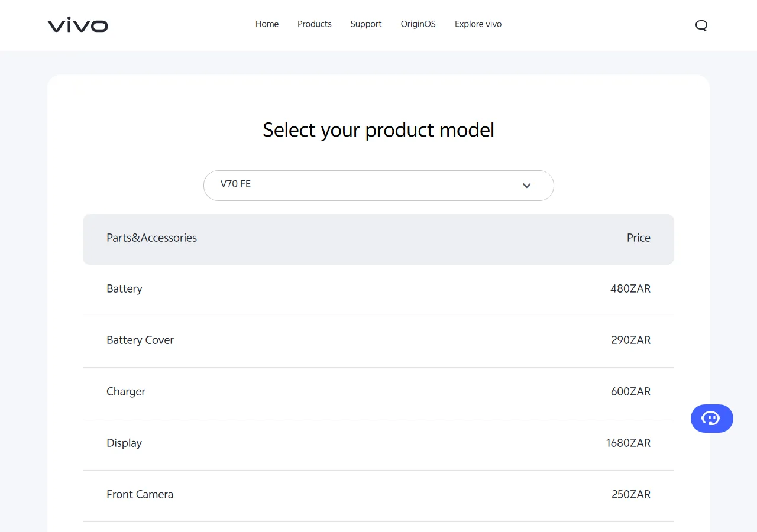757x532 pixels.
Task: Click the Display part entry
Action: pyautogui.click(x=124, y=443)
